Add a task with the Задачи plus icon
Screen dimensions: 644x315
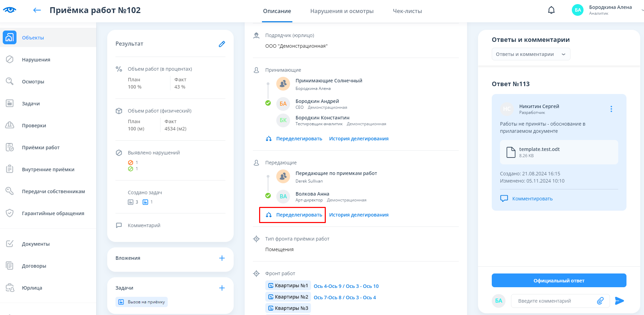tap(222, 288)
